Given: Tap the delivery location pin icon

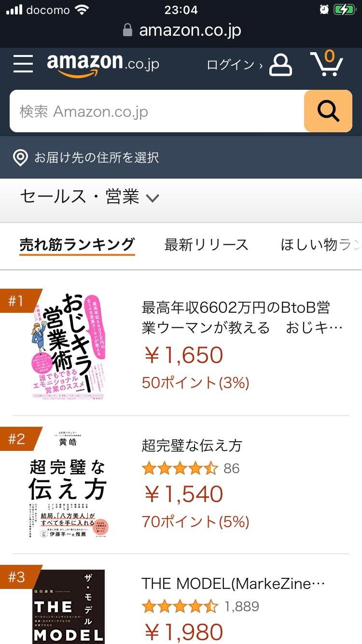Looking at the screenshot, I should [x=20, y=158].
